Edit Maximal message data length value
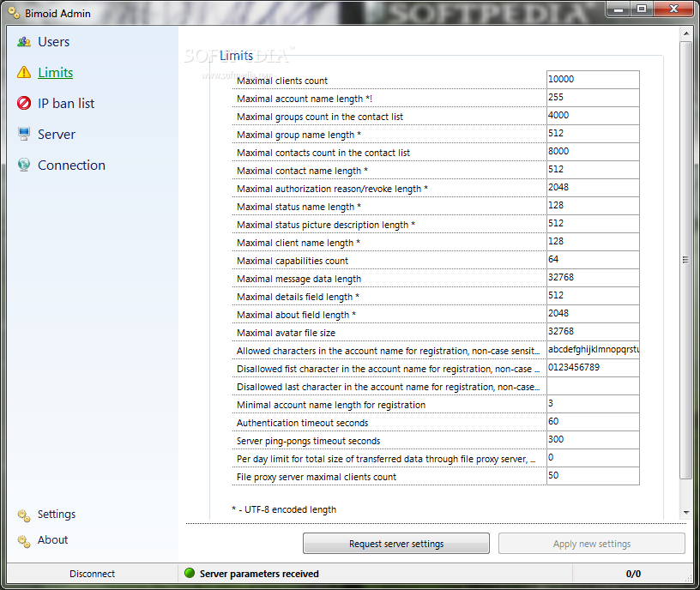Image resolution: width=700 pixels, height=590 pixels. tap(593, 278)
